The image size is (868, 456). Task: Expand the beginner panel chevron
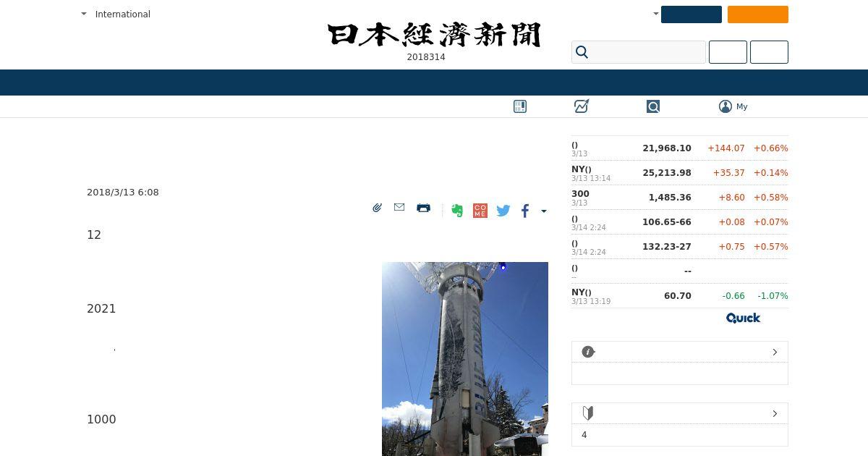(775, 413)
